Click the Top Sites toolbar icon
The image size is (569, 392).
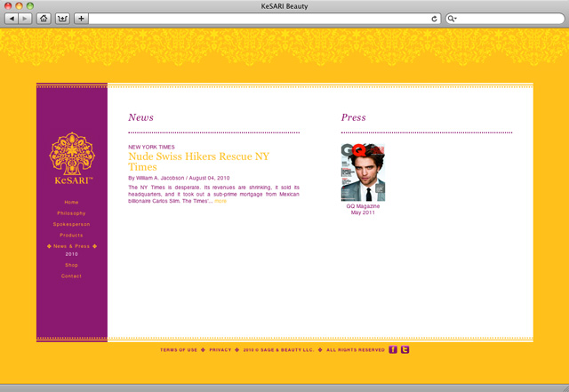[x=62, y=19]
